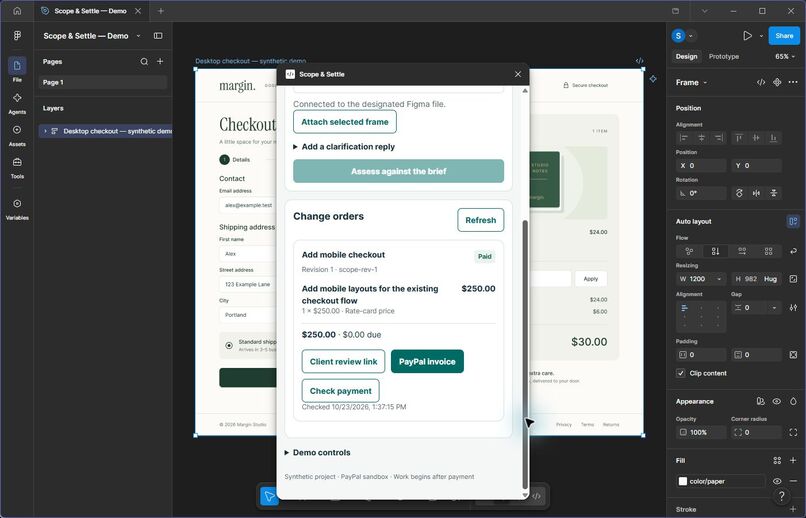Align vertical centers in Alignment row

pos(756,138)
